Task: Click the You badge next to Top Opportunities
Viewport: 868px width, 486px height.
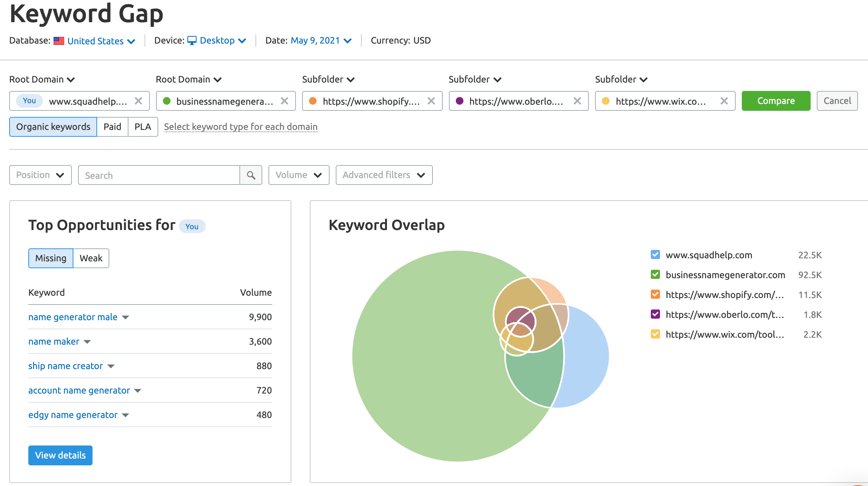Action: (192, 226)
